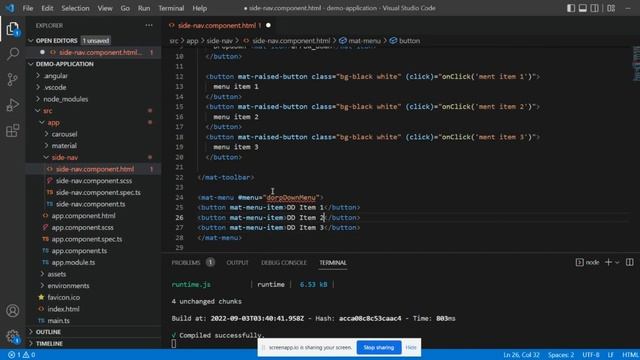The image size is (640, 360).
Task: Open the File menu
Action: pyautogui.click(x=28, y=8)
